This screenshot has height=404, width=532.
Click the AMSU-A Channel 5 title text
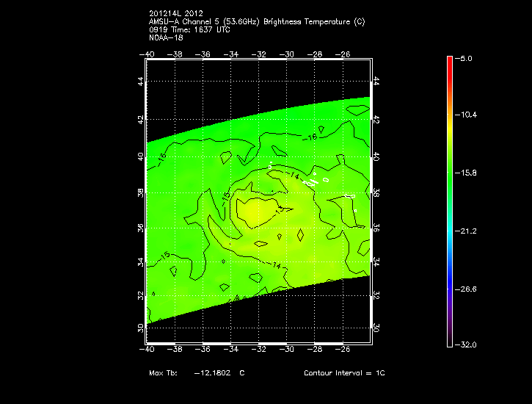pos(256,22)
